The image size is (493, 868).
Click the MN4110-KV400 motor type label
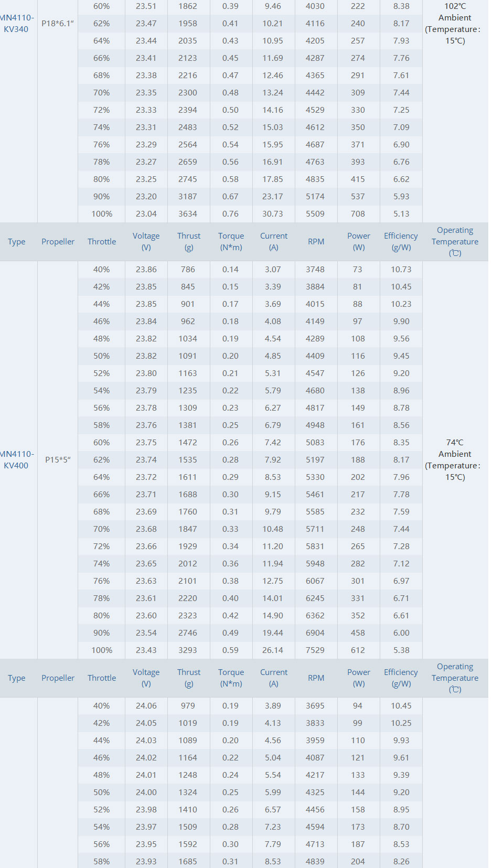(16, 460)
